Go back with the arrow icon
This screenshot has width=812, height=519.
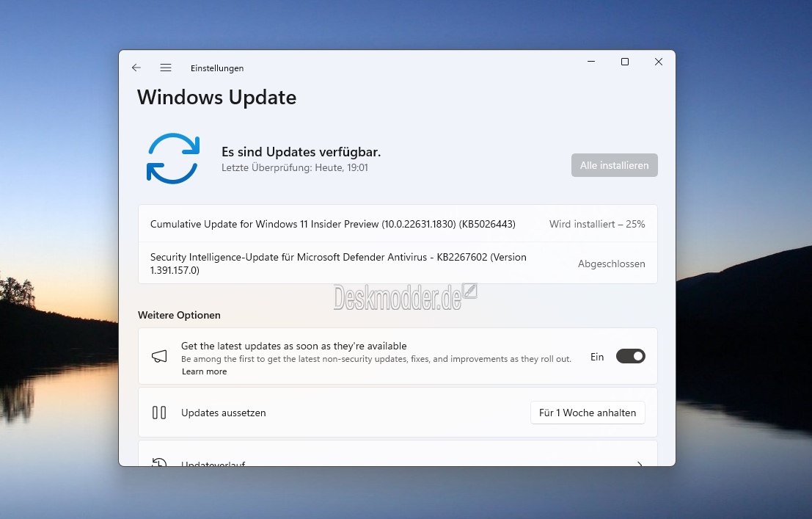136,68
